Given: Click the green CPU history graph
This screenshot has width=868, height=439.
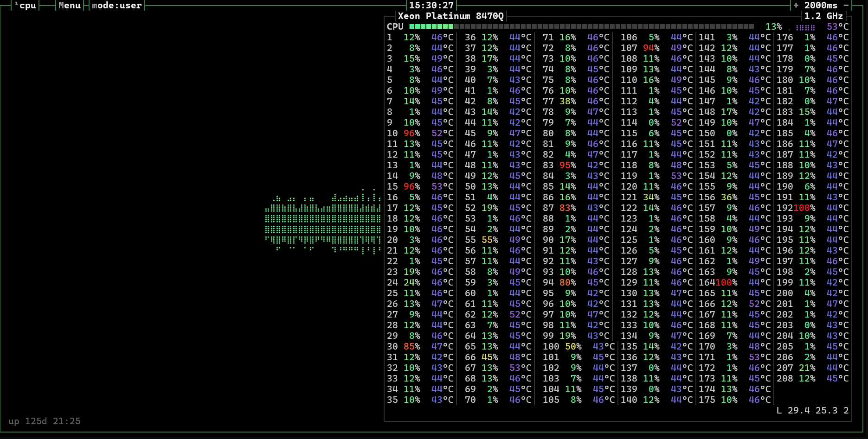Looking at the screenshot, I should coord(323,223).
